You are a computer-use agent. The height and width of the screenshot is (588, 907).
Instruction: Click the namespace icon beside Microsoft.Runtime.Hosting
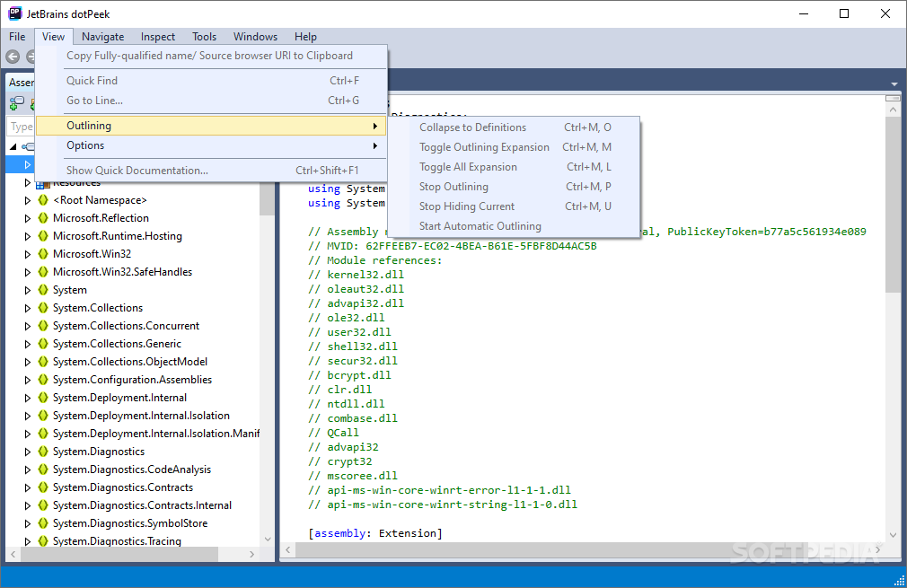coord(43,236)
